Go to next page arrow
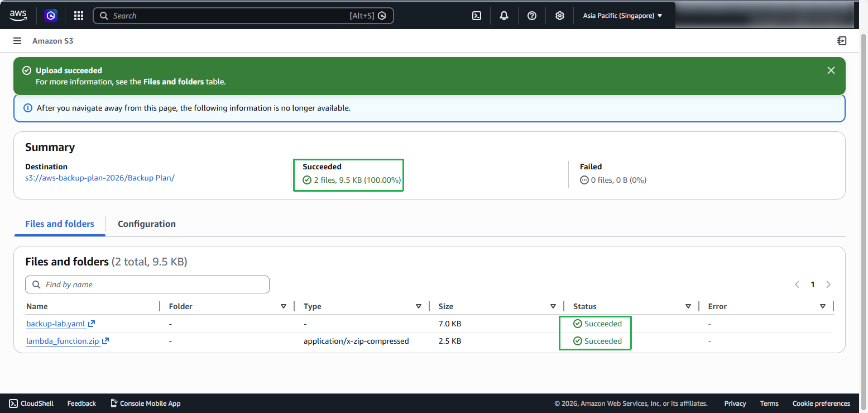868x413 pixels. [828, 284]
